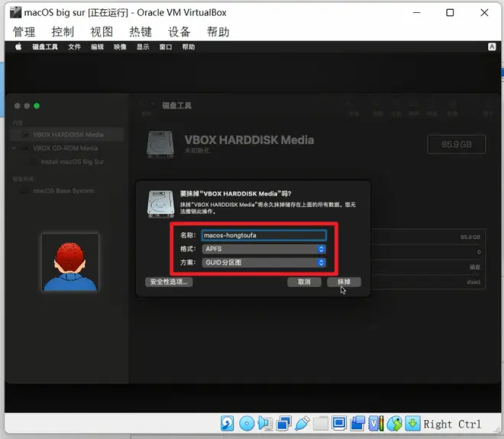This screenshot has height=439, width=504.
Task: Open the guest 文件 menu
Action: (x=74, y=47)
